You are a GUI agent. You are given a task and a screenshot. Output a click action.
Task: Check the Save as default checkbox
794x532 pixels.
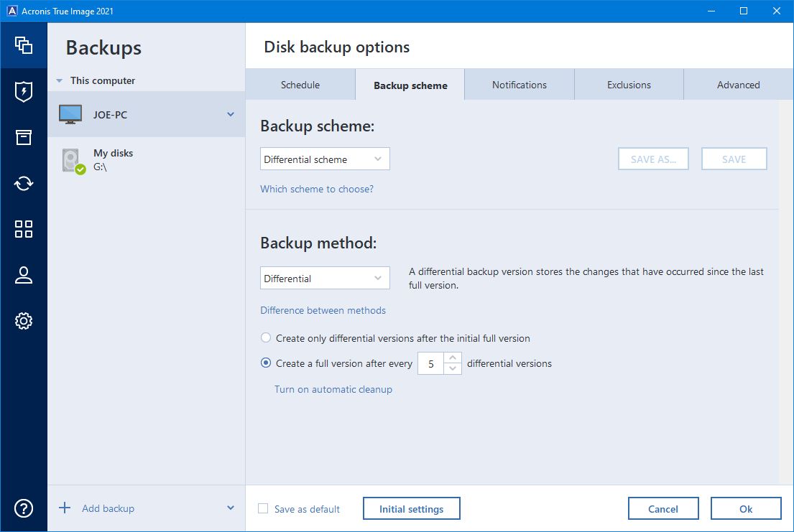click(263, 508)
